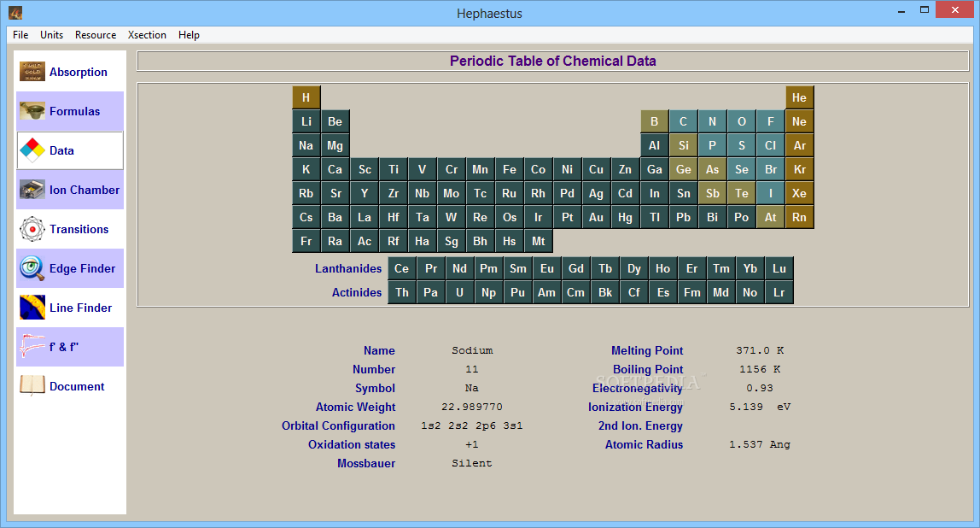Open the Line Finder icon
Image resolution: width=980 pixels, height=528 pixels.
coord(32,308)
